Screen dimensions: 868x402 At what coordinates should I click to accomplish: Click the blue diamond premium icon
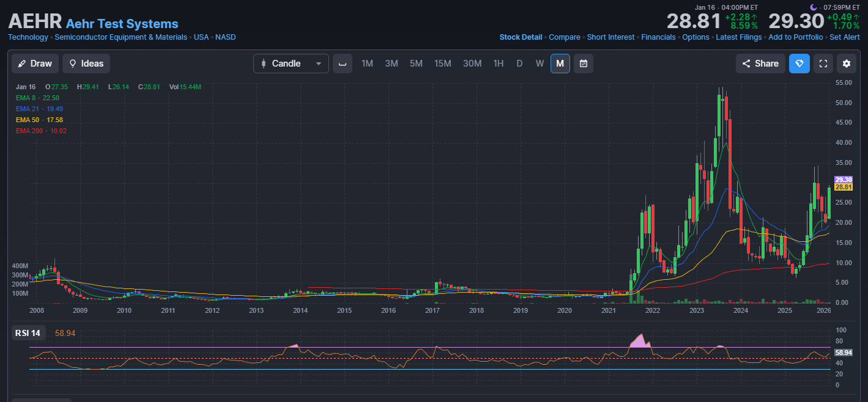point(799,64)
